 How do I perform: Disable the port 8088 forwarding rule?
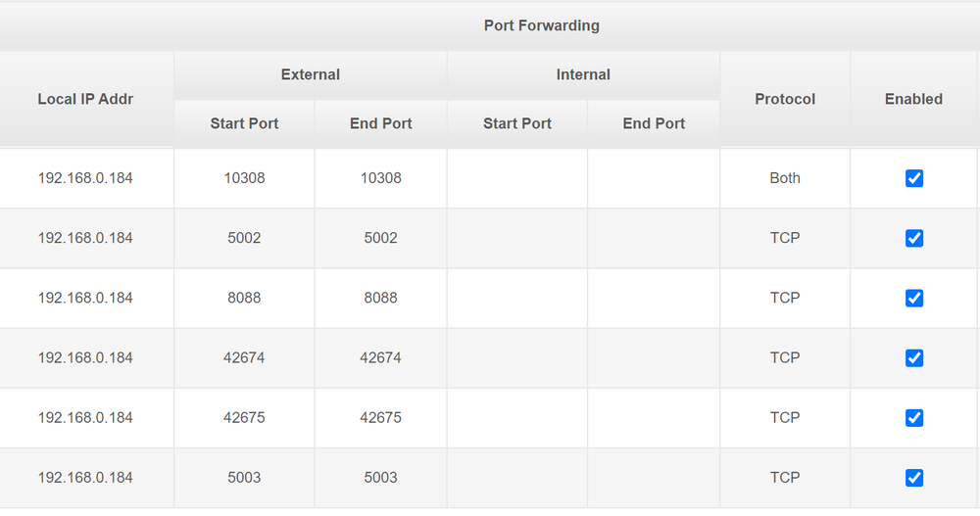click(914, 298)
